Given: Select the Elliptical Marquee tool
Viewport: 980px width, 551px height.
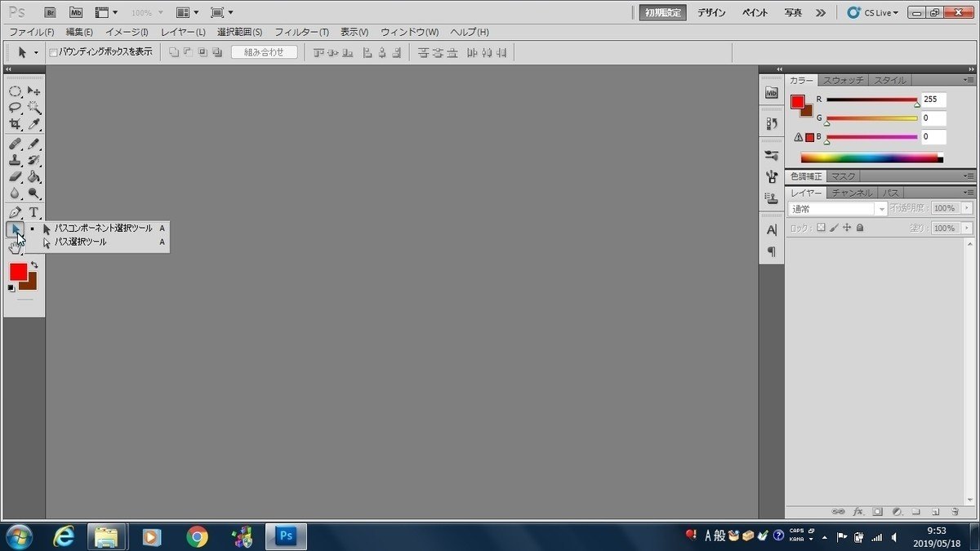Looking at the screenshot, I should point(15,91).
